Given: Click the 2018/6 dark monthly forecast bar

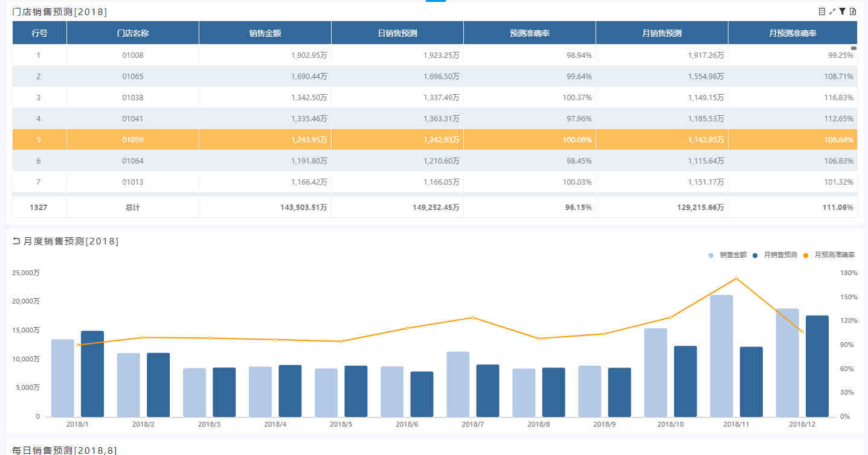Looking at the screenshot, I should click(422, 394).
